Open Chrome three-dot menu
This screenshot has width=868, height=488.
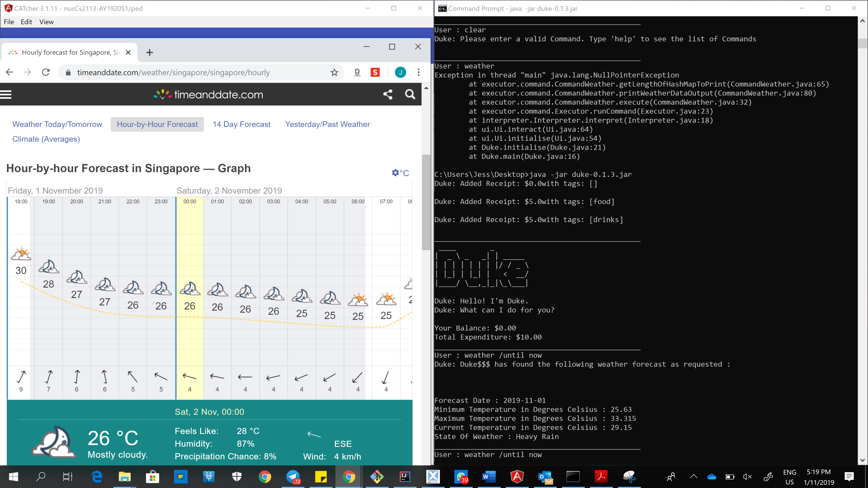(x=418, y=72)
